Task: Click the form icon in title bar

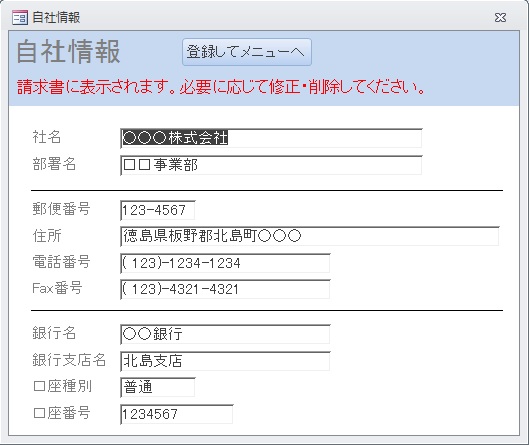Action: [x=20, y=17]
